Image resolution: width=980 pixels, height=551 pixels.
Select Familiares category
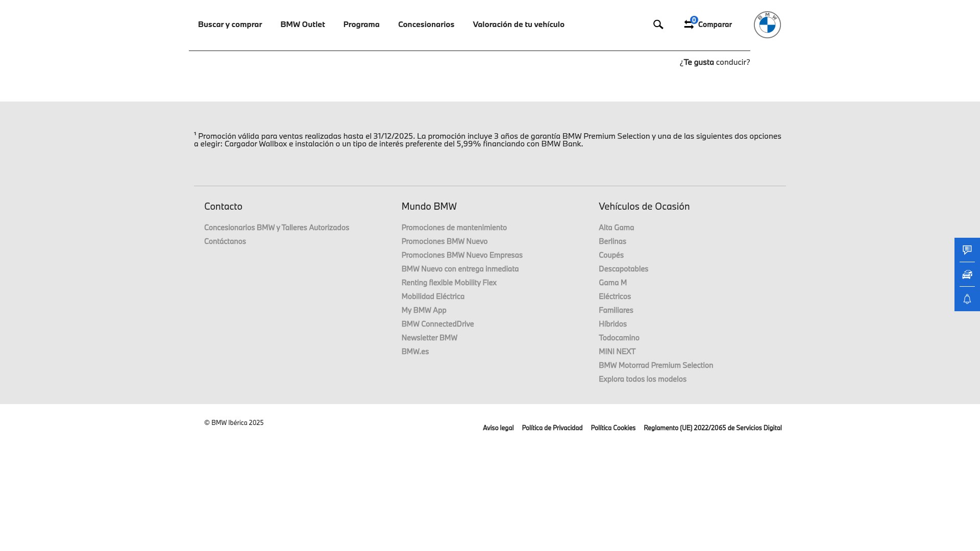[x=616, y=310]
